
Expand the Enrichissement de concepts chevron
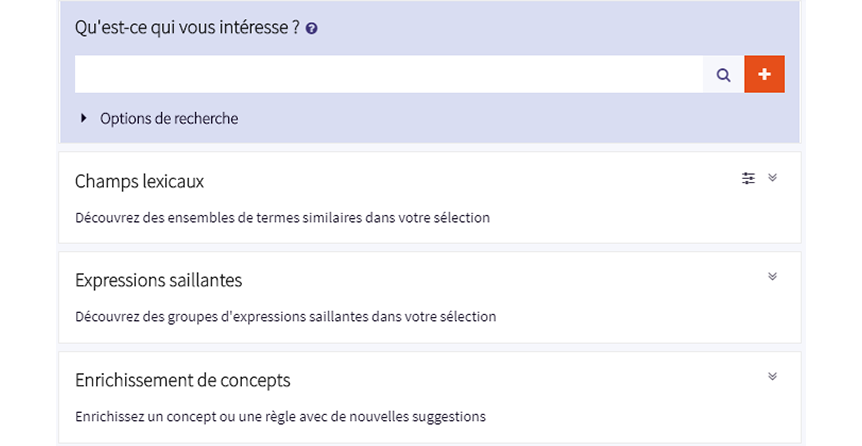point(772,376)
